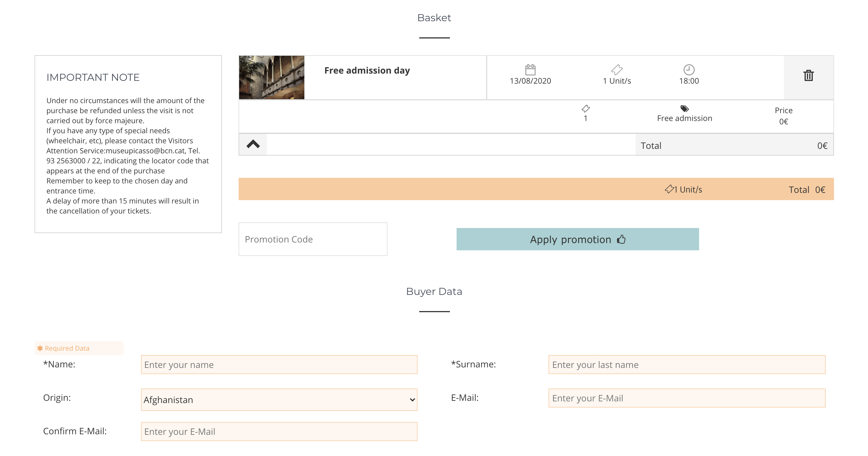Click the Free admission day title
This screenshot has height=456, width=868.
[x=367, y=71]
